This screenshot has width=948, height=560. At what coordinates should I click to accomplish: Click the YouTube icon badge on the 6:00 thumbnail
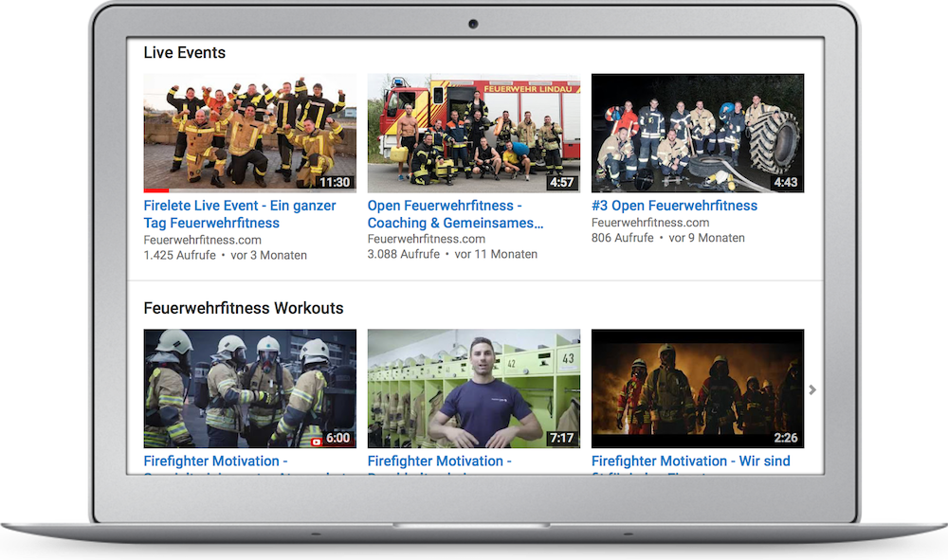(317, 443)
